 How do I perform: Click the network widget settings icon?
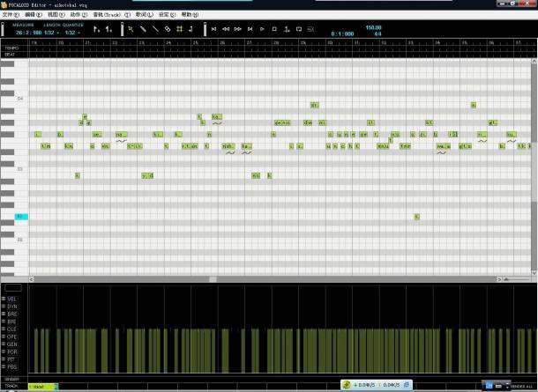(x=406, y=385)
